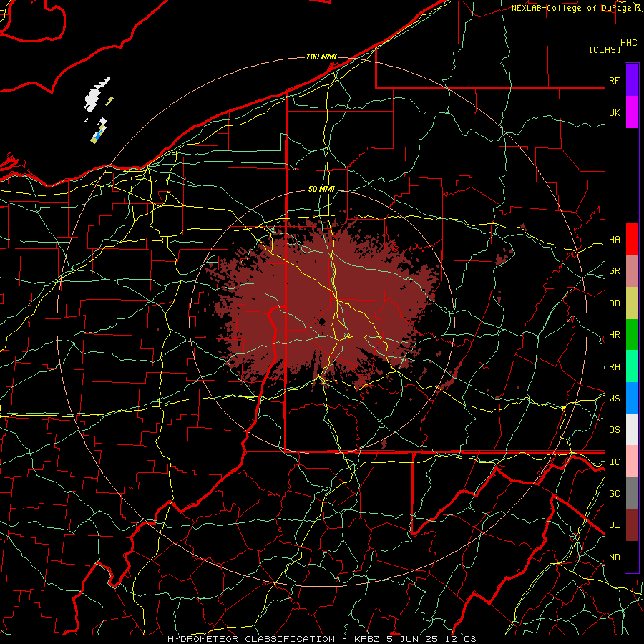Select the "GR" legend label
This screenshot has height=644, width=644.
[615, 271]
